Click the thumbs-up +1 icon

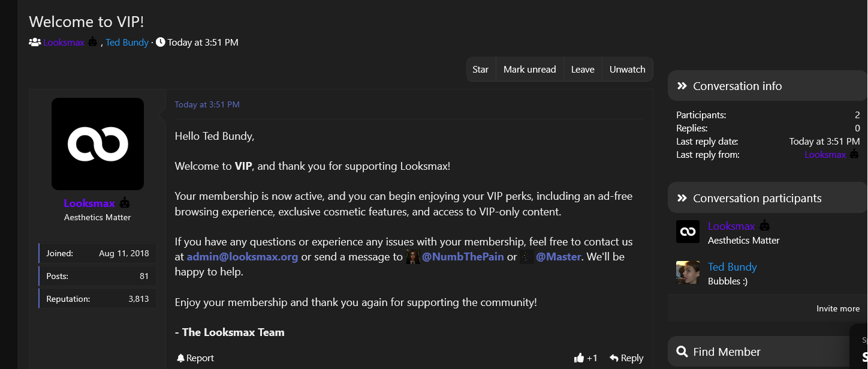click(579, 358)
